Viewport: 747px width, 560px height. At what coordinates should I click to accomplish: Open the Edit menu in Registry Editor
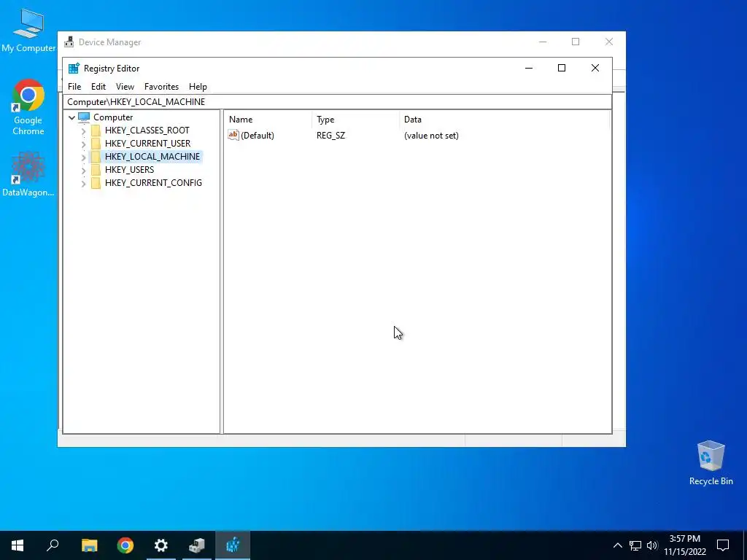[x=98, y=87]
